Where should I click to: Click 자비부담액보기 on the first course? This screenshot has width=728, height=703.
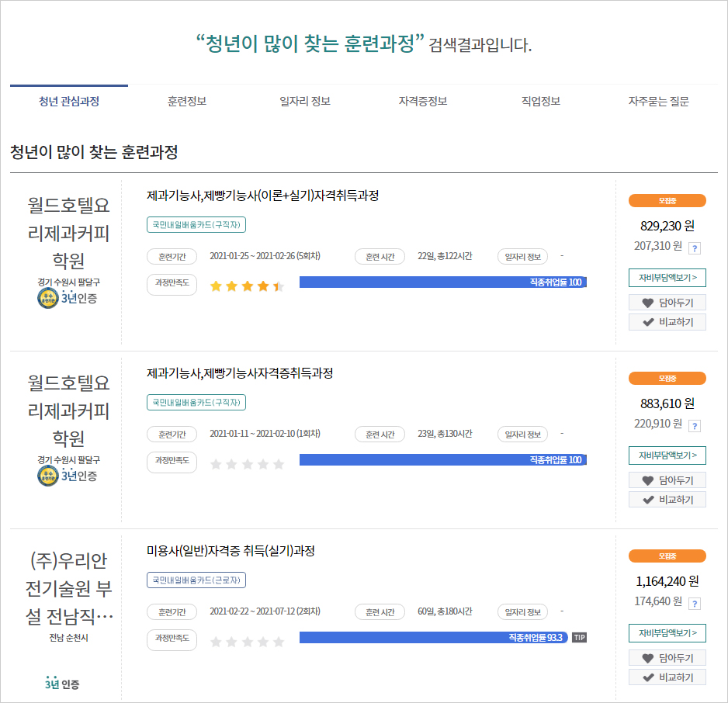[x=667, y=278]
